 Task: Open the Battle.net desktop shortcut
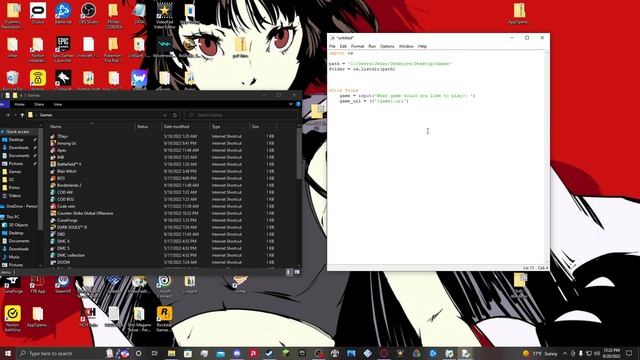[63, 13]
